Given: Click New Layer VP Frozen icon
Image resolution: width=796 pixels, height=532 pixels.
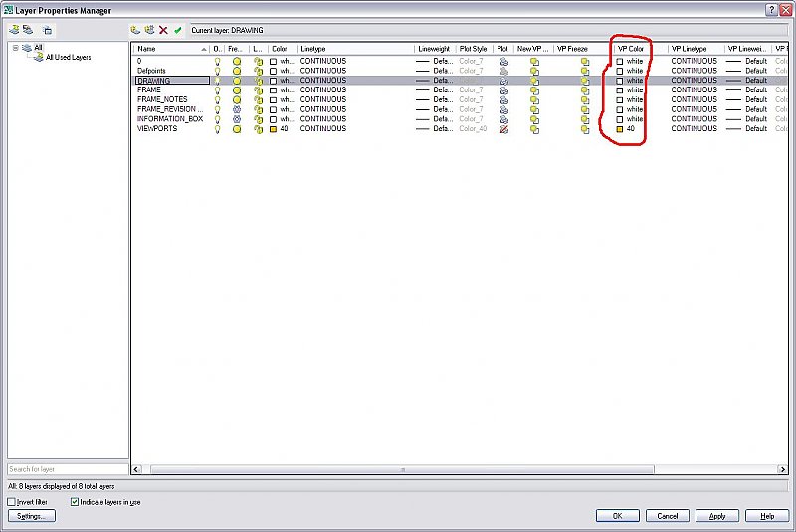Looking at the screenshot, I should pos(149,30).
